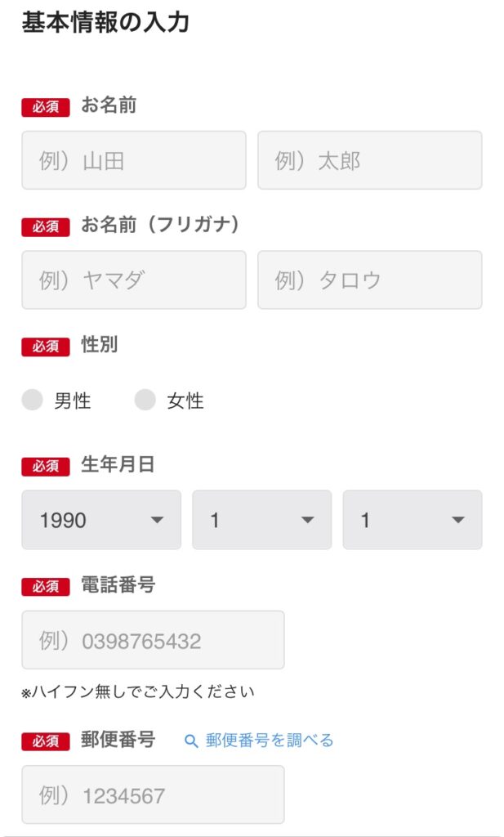The width and height of the screenshot is (504, 837).
Task: Click the 必須 badge beside 電話番号
Action: pos(46,586)
